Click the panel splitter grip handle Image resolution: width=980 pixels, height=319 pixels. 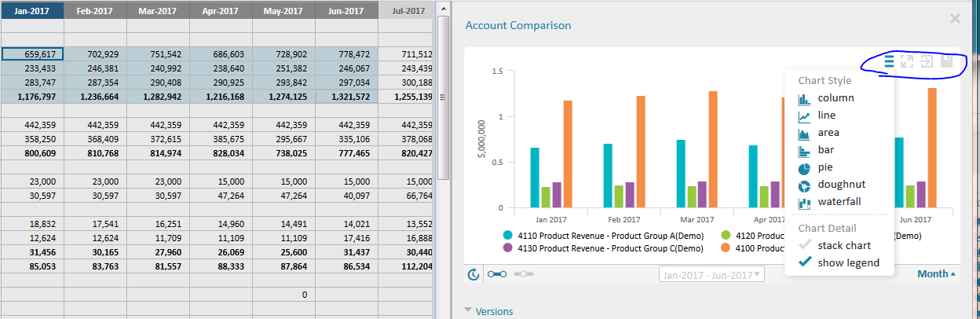pyautogui.click(x=442, y=97)
